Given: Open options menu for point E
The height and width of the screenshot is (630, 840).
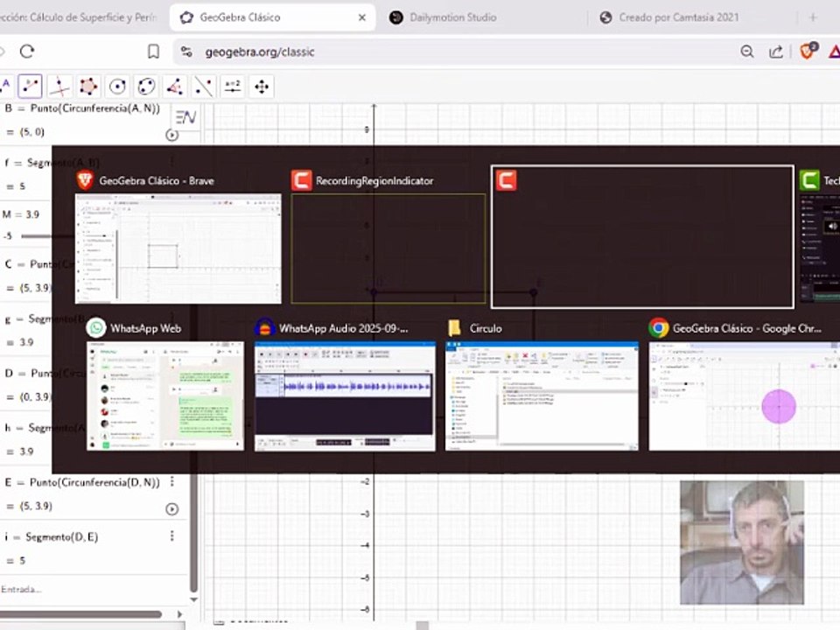Looking at the screenshot, I should (172, 481).
